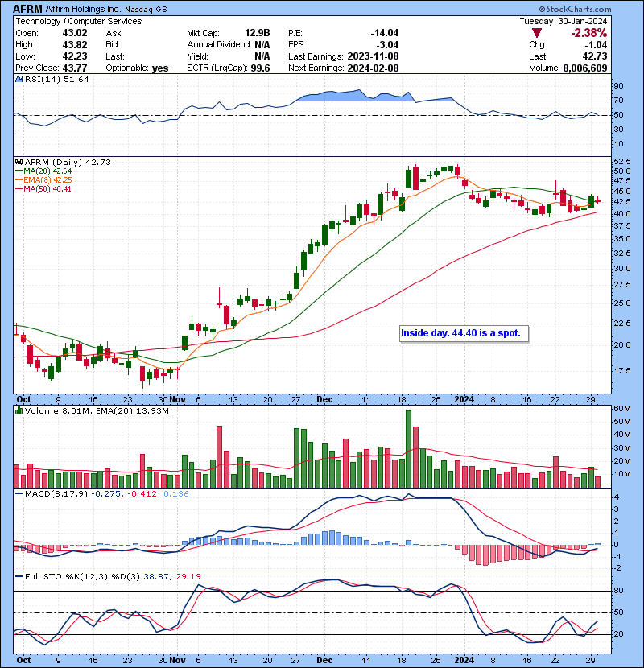Screen dimensions: 644x668
Task: Select the Low value 42.23
Action: click(x=75, y=56)
